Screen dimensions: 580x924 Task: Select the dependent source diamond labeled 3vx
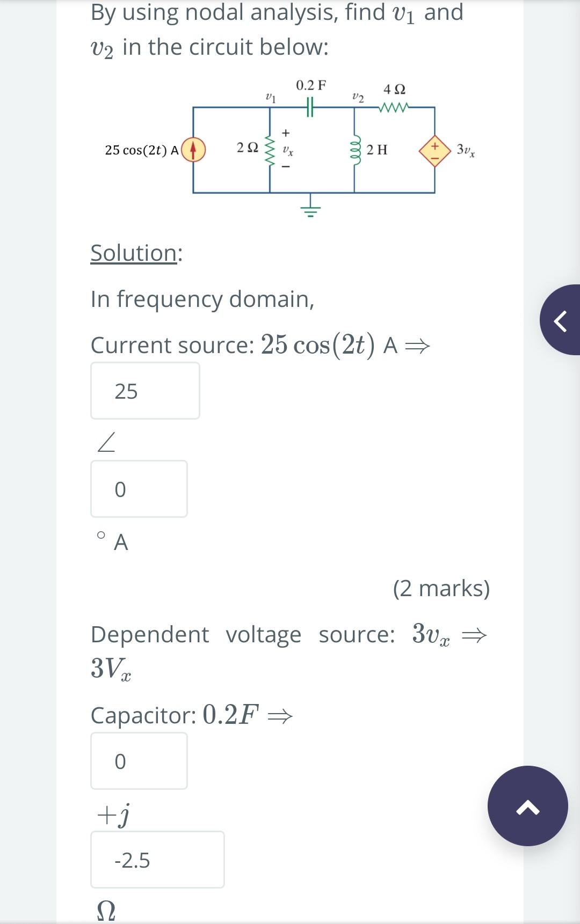pyautogui.click(x=435, y=151)
